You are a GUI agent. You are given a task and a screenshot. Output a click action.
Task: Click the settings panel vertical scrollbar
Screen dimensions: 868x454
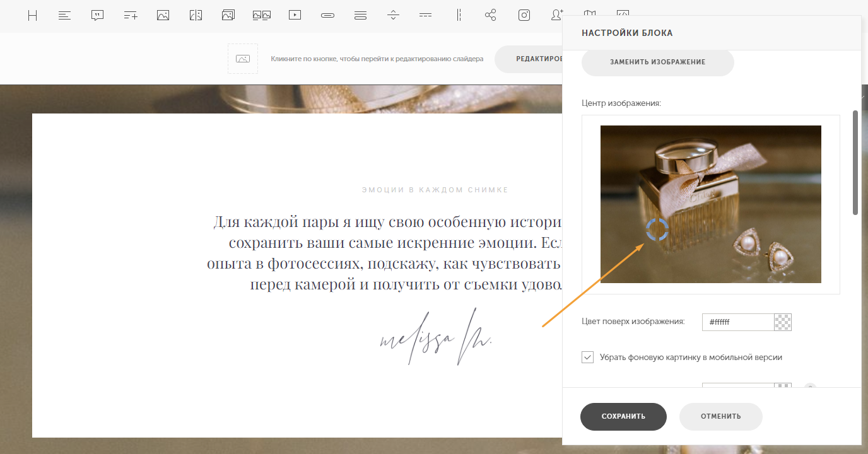pyautogui.click(x=855, y=163)
